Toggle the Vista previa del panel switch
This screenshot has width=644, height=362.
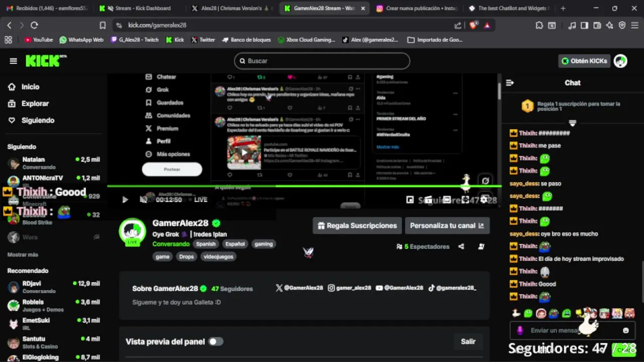(216, 341)
